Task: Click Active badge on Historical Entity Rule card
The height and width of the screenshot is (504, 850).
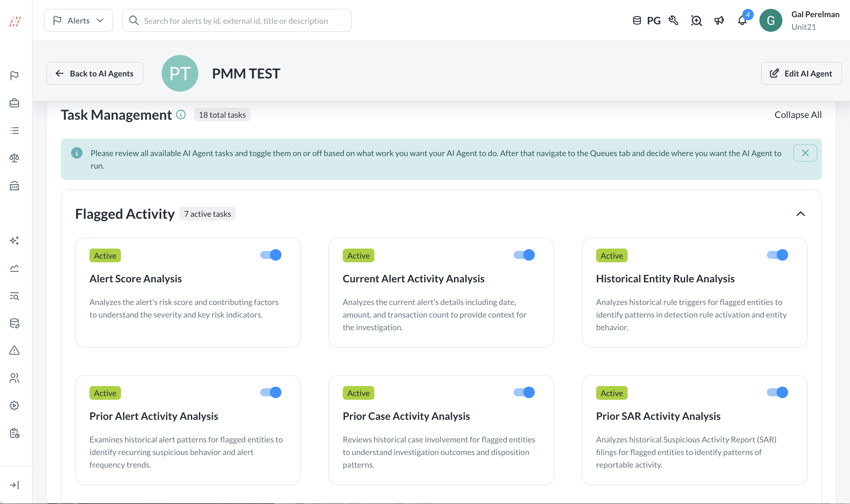Action: click(x=611, y=255)
